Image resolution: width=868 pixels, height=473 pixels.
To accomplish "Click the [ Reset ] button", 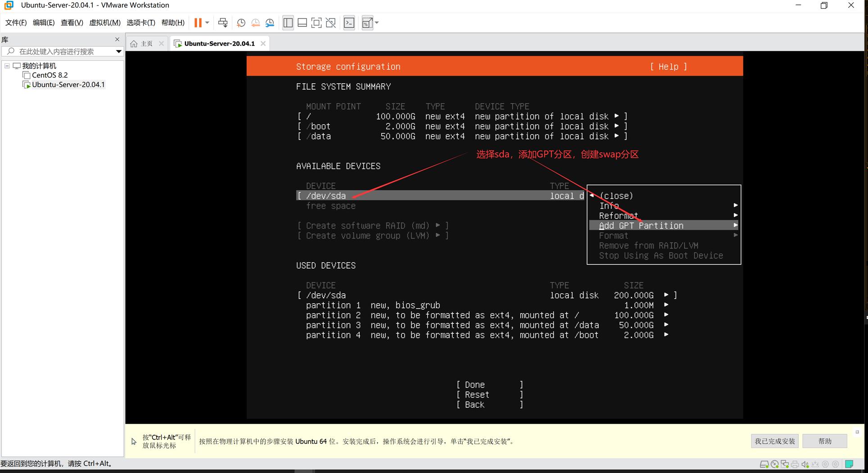I will pos(490,395).
